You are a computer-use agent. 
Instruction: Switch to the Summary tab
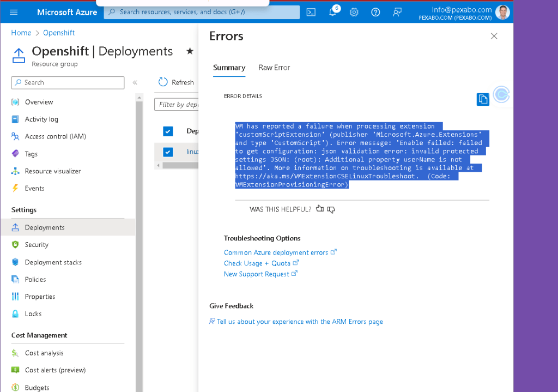pos(229,68)
